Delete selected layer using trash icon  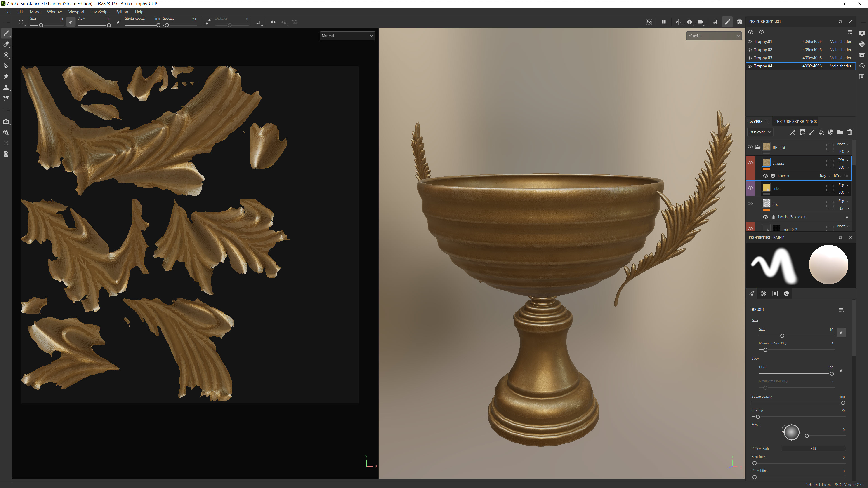point(849,132)
